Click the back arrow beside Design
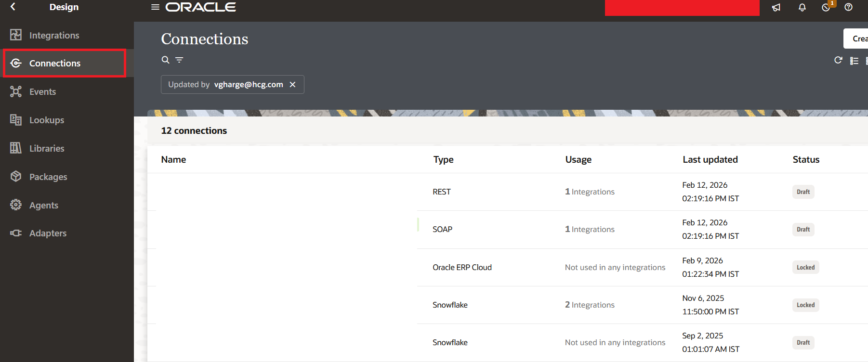The height and width of the screenshot is (362, 868). 13,7
